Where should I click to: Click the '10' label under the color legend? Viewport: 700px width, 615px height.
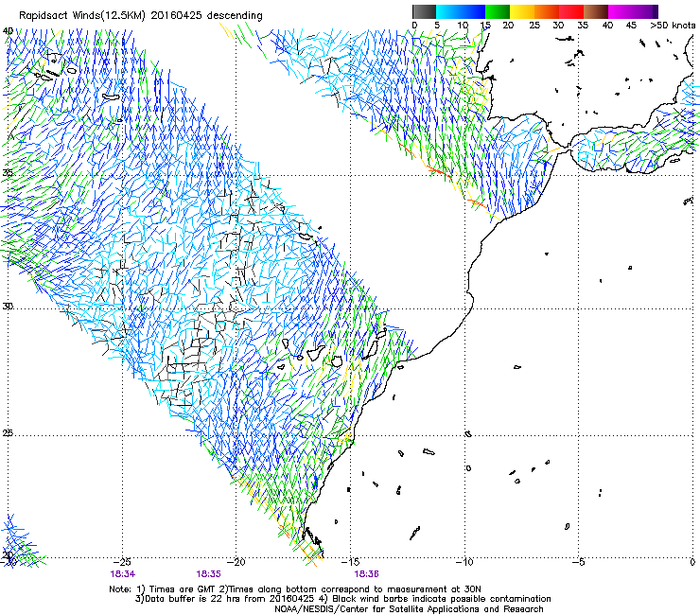463,26
